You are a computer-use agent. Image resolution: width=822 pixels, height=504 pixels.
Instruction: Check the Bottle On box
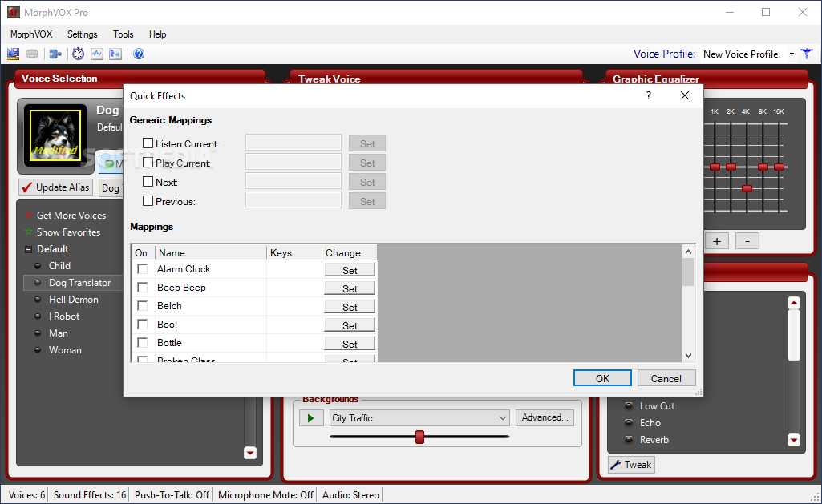pos(142,343)
